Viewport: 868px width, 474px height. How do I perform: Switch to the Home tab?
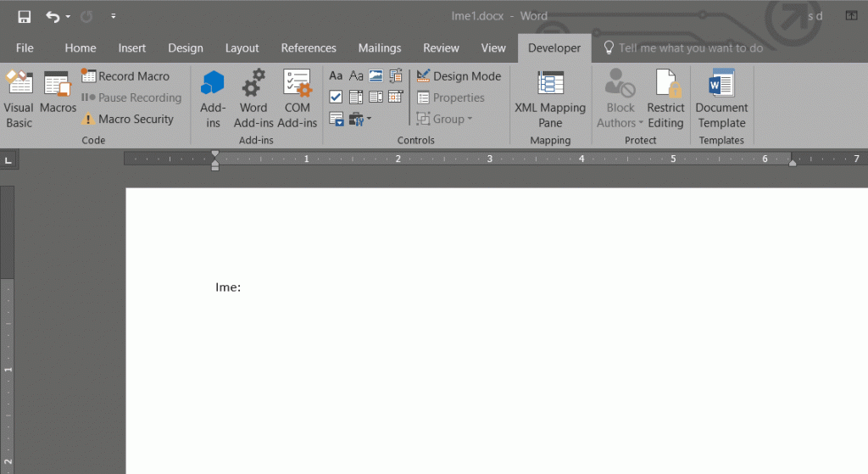tap(81, 48)
